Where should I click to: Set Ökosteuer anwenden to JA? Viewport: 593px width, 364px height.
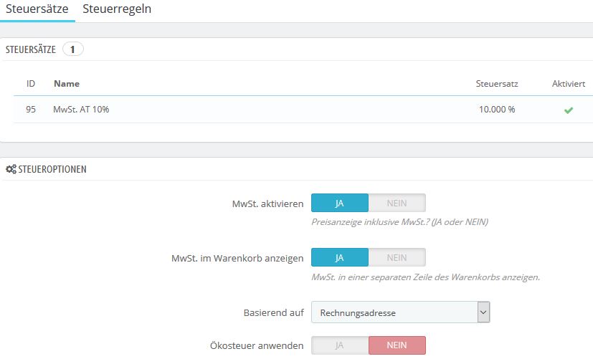pyautogui.click(x=340, y=345)
